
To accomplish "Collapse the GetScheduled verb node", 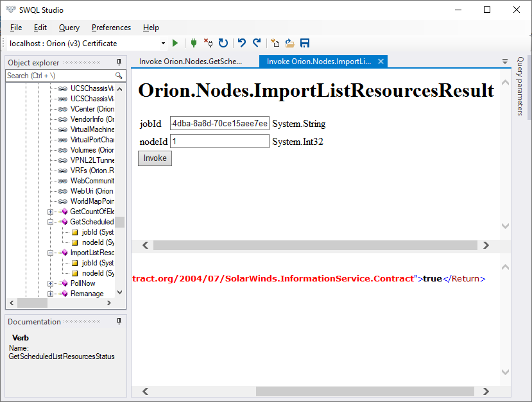I will [50, 222].
